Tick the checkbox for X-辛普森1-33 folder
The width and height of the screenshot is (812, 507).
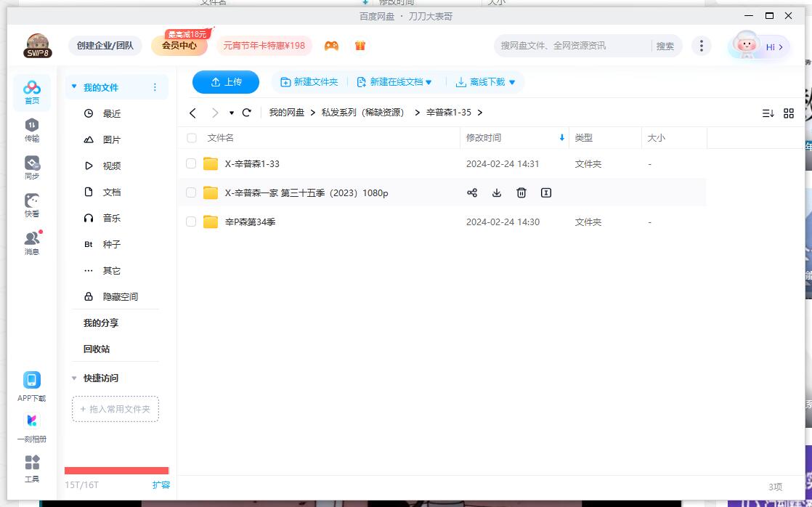[x=191, y=164]
